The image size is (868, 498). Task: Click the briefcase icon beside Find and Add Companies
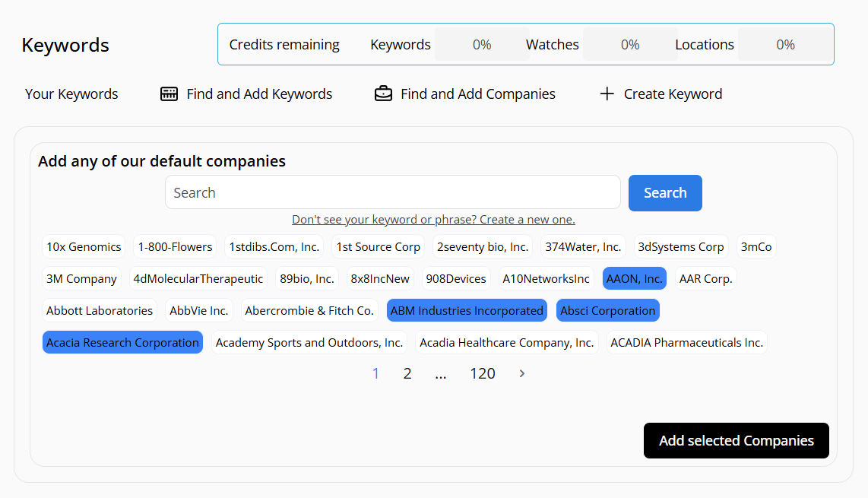[x=383, y=94]
